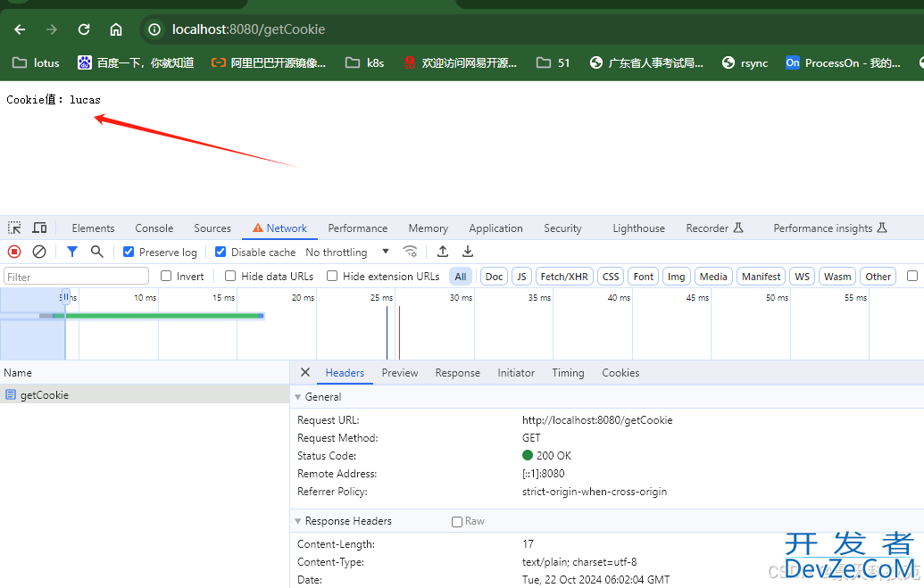This screenshot has height=588, width=924.
Task: Filter requests by Fetch/XHR
Action: [x=564, y=277]
